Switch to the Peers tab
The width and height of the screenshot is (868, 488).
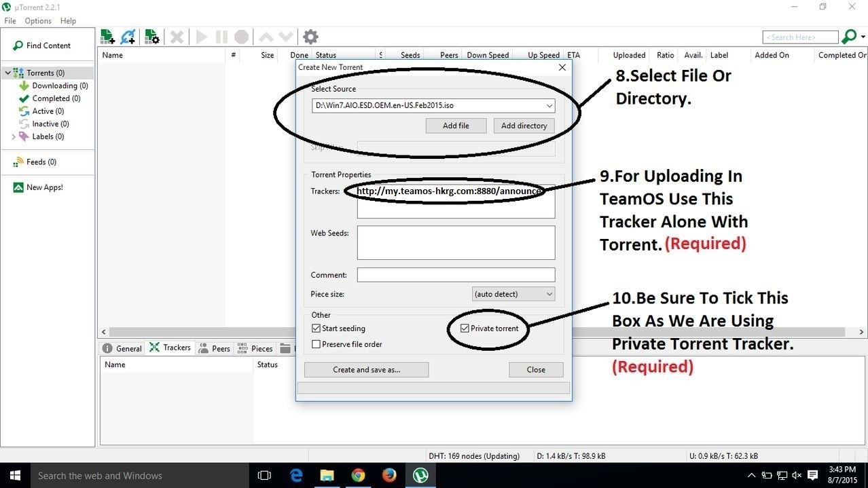(214, 348)
